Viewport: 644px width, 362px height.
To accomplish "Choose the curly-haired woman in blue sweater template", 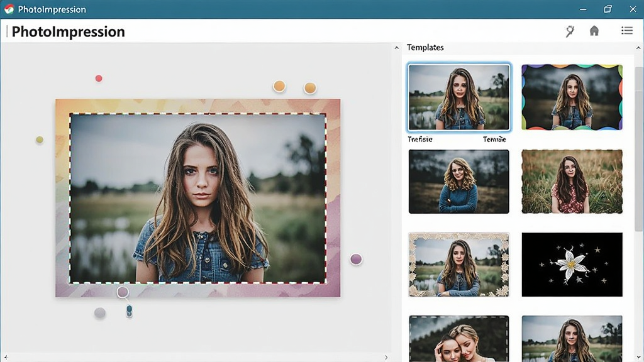I will tap(458, 182).
